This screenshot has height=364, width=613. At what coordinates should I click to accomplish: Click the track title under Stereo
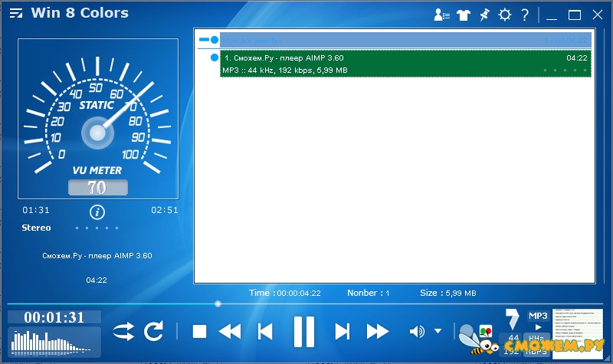pyautogui.click(x=97, y=256)
